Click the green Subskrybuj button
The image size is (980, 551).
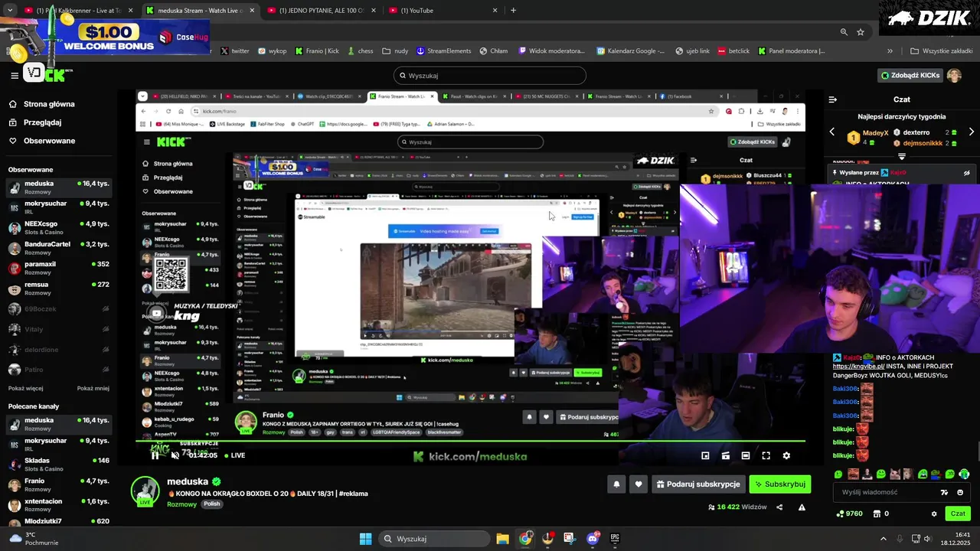point(779,484)
